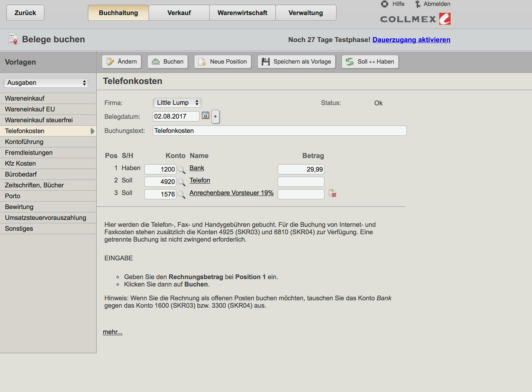Add a Neue Position
Viewport: 532px width, 392px height.
(x=223, y=62)
